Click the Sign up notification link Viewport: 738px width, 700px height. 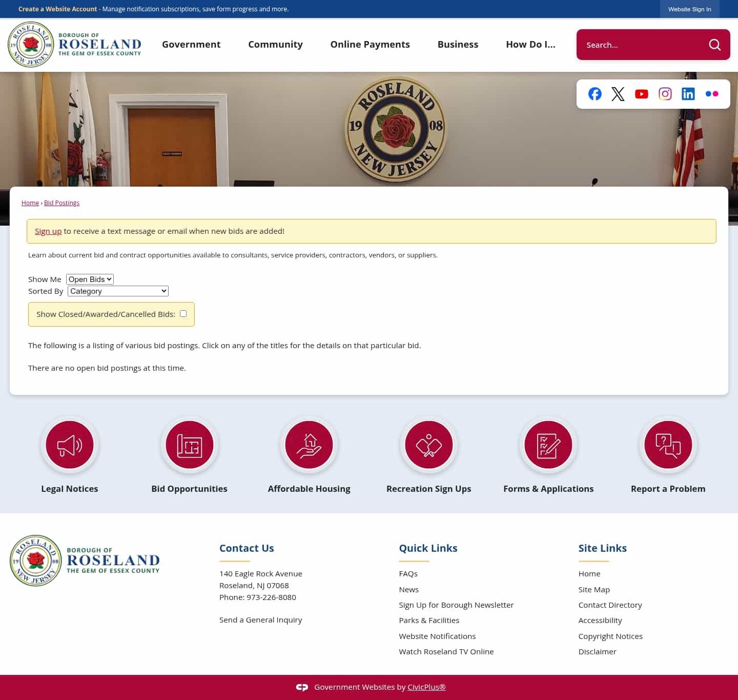pyautogui.click(x=48, y=231)
